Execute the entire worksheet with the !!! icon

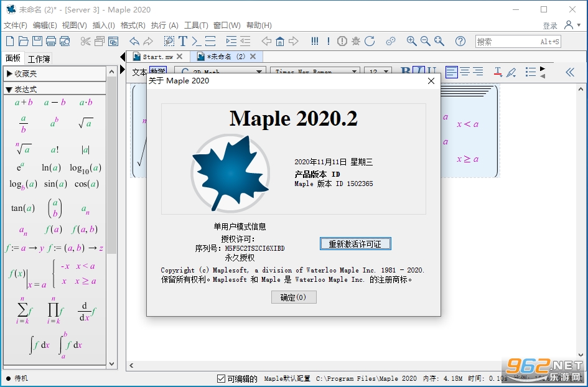(x=315, y=41)
